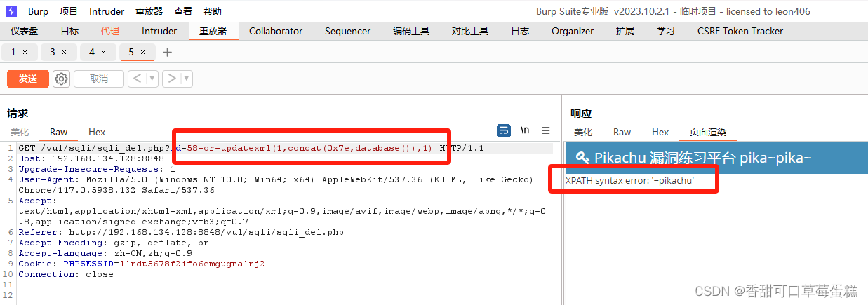Open the Repeater settings gear icon
The width and height of the screenshot is (868, 305).
(x=62, y=79)
